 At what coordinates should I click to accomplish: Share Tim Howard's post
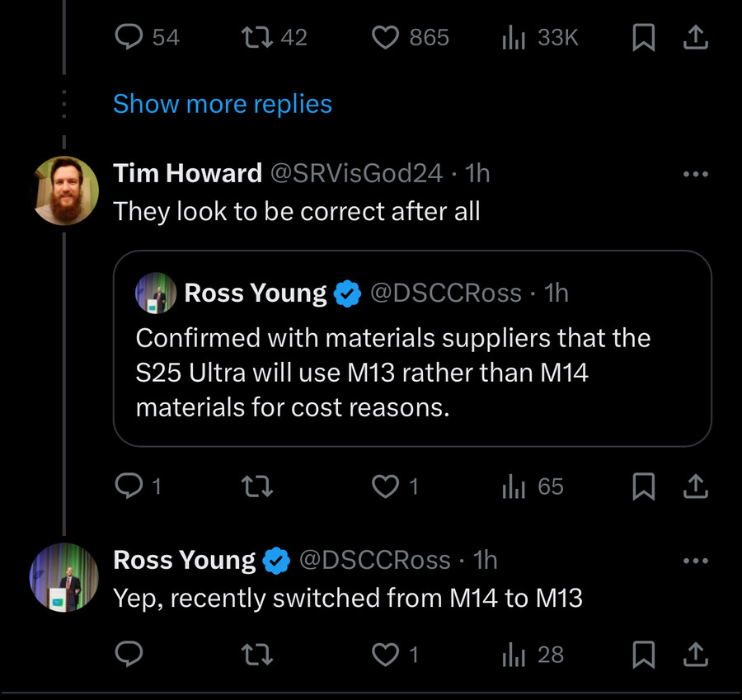(x=696, y=487)
